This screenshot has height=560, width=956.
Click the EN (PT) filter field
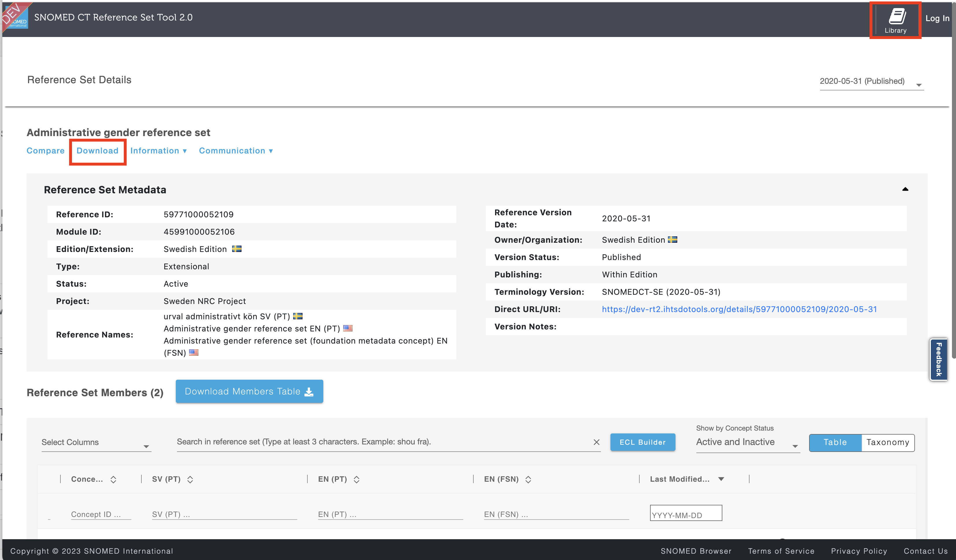click(x=390, y=514)
